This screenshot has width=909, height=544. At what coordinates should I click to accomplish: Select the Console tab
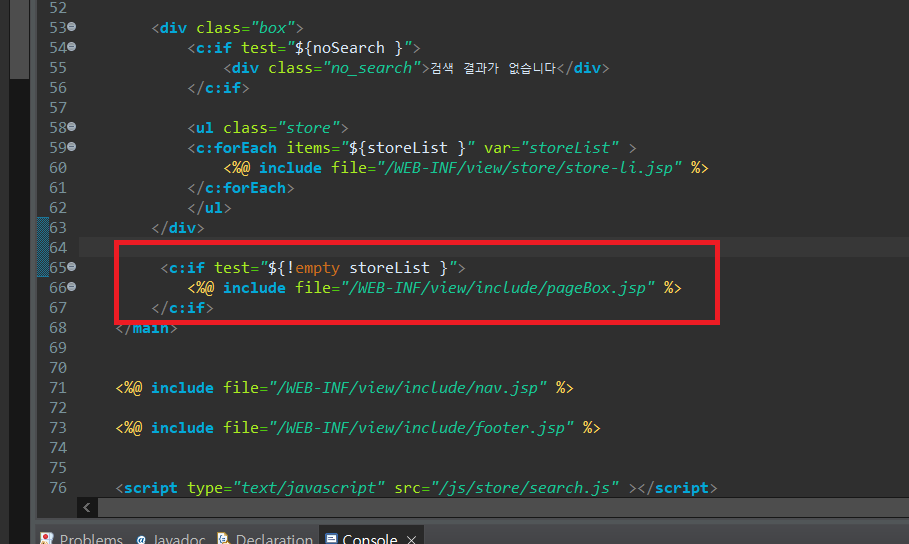[x=369, y=538]
